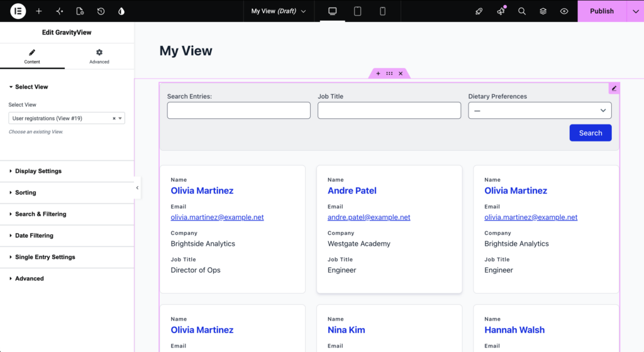This screenshot has width=644, height=352.
Task: Click the Publish button
Action: 602,11
